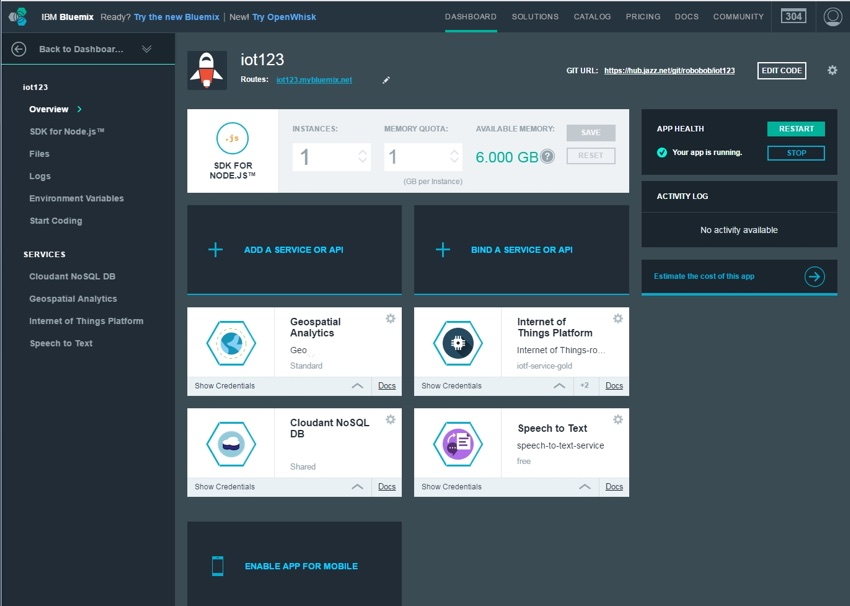Click the SDK for Node.js runtime icon

(x=233, y=138)
